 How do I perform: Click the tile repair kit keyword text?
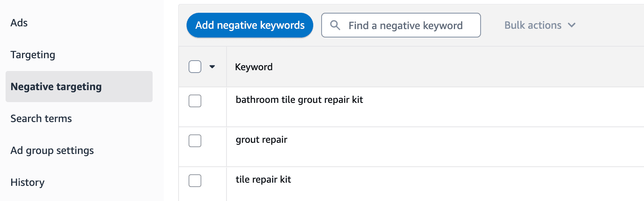click(x=263, y=179)
